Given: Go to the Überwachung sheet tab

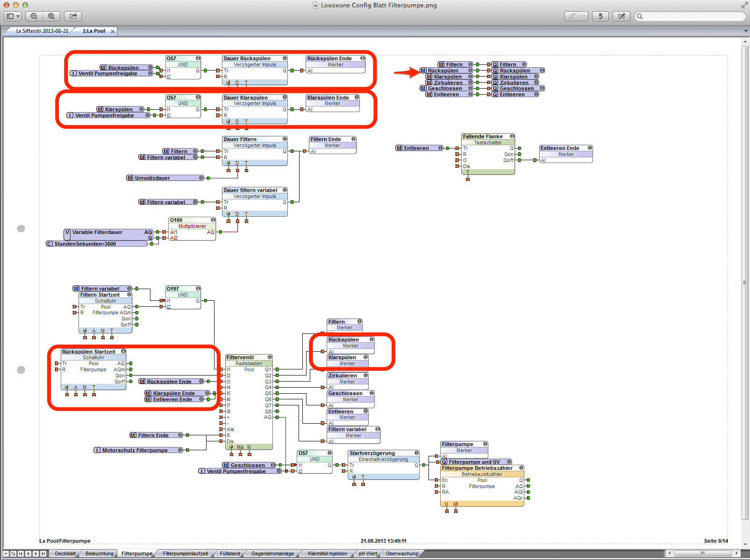Looking at the screenshot, I should coord(402,553).
